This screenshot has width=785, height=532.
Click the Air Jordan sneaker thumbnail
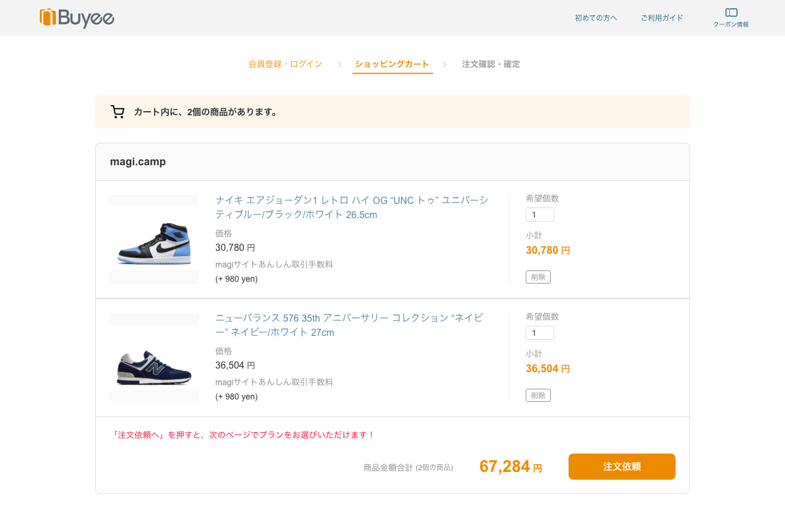coord(154,240)
